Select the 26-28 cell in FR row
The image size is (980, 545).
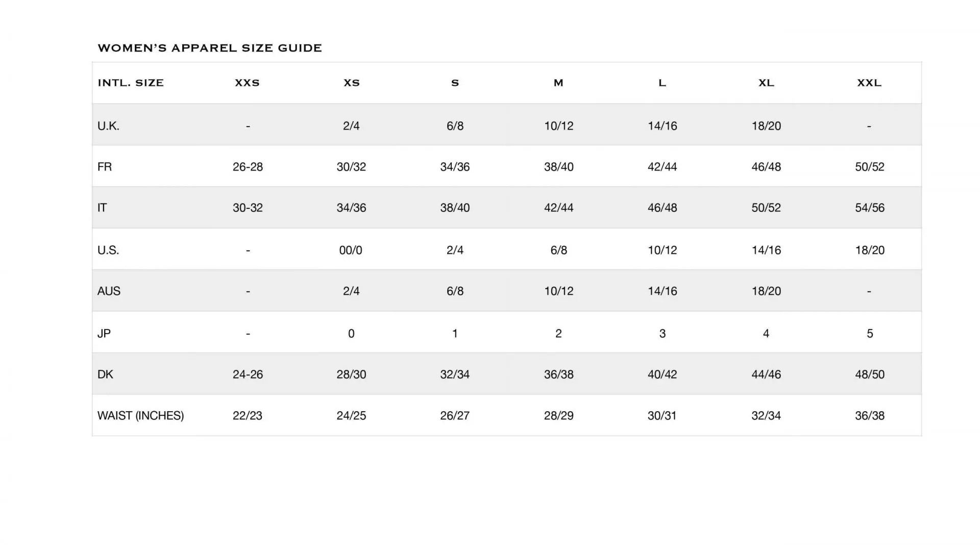click(x=248, y=167)
